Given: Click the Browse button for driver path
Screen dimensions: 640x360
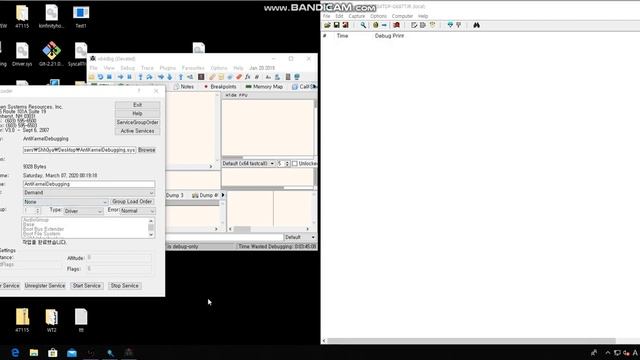Looking at the screenshot, I should click(x=147, y=150).
